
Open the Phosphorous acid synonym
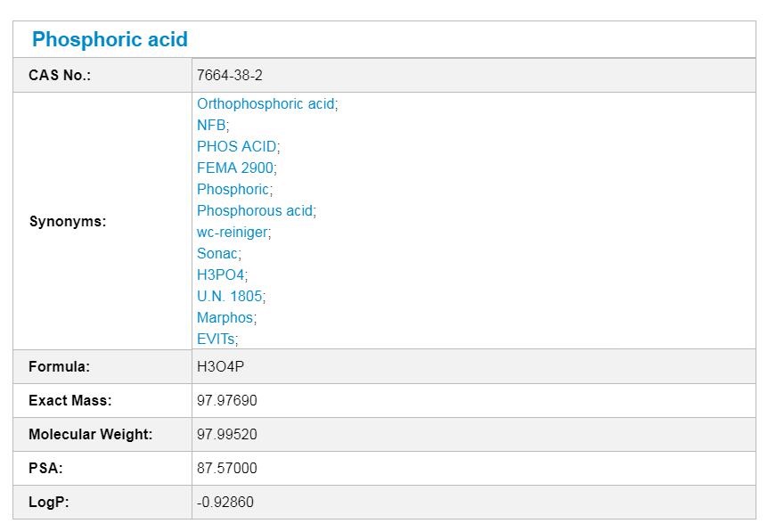point(255,210)
